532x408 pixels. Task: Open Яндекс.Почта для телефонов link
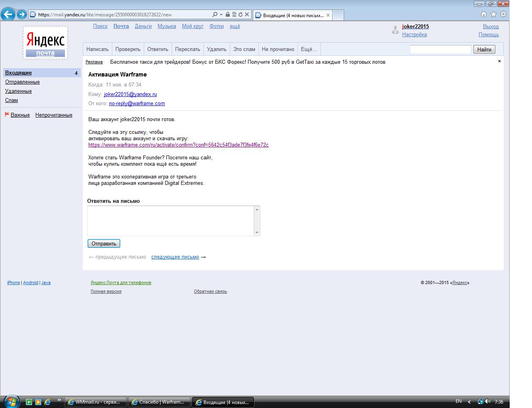point(121,283)
